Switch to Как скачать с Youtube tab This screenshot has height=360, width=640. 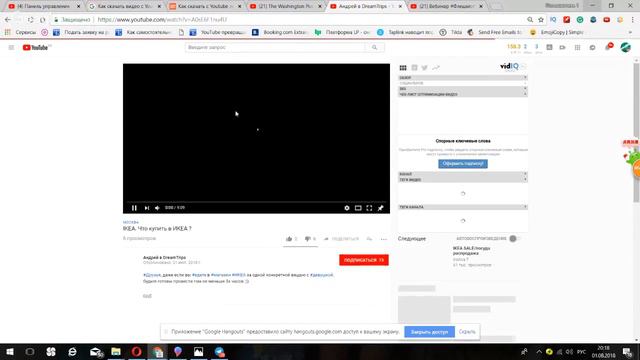pyautogui.click(x=205, y=7)
